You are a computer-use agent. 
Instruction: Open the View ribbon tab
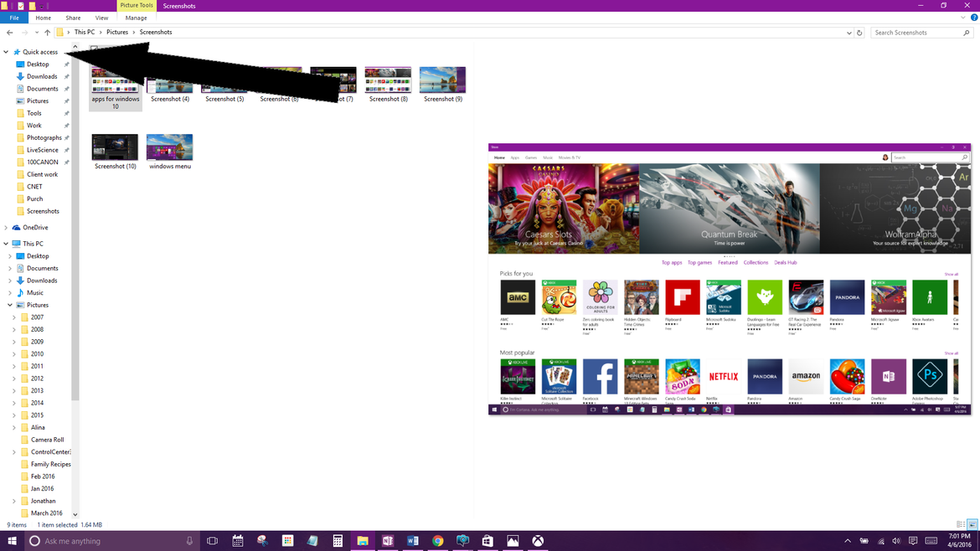point(101,18)
